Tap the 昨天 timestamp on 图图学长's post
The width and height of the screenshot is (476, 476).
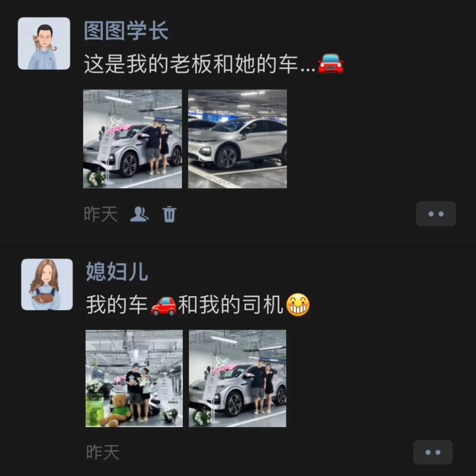pyautogui.click(x=101, y=214)
